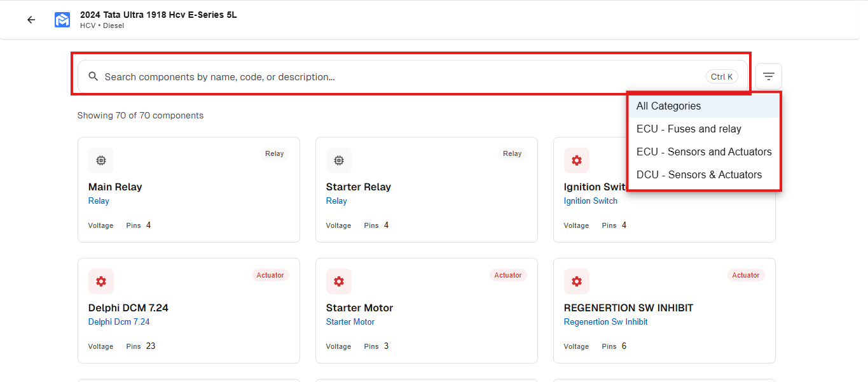Select ECU - Fuses and relay category
This screenshot has height=382, width=868.
tap(689, 129)
